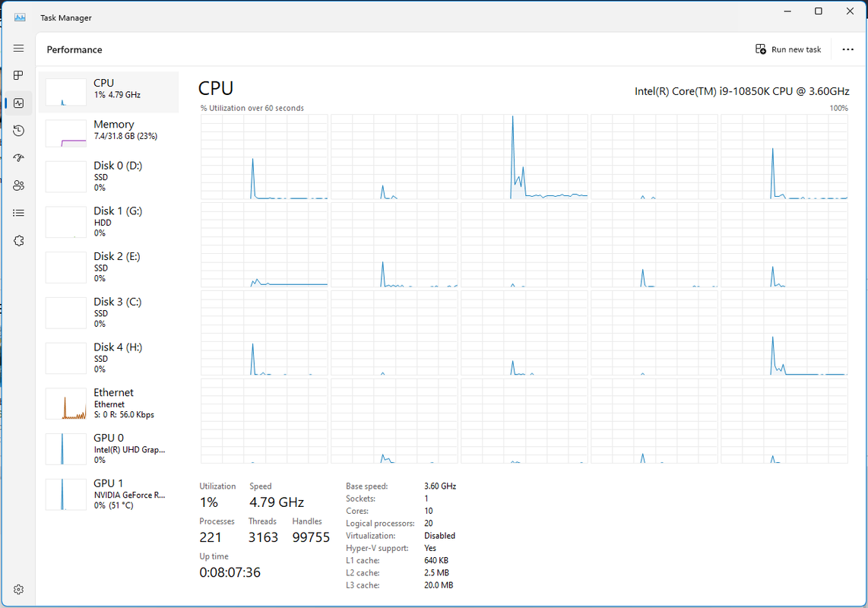Click the CPU mini graph thumbnail
The width and height of the screenshot is (868, 608).
pyautogui.click(x=66, y=92)
